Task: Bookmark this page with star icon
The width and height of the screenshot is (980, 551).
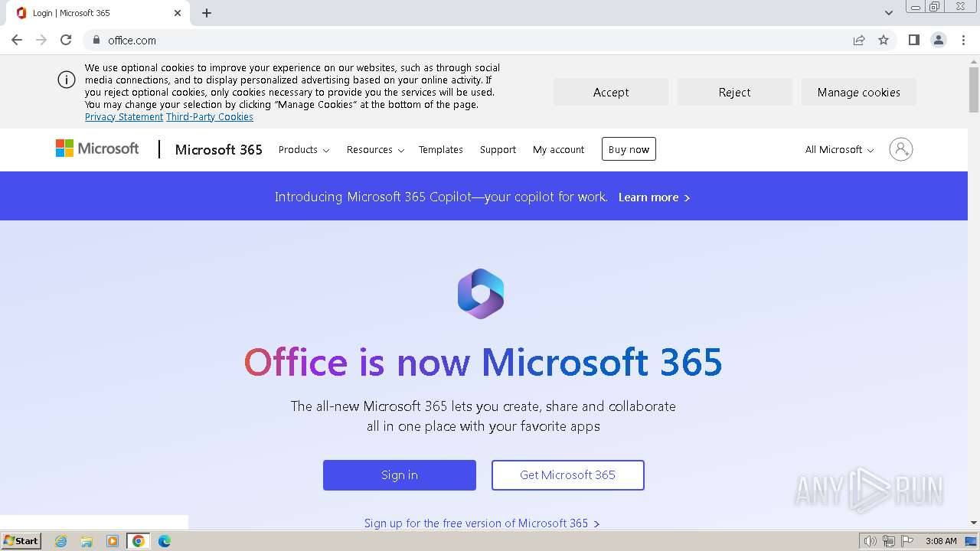Action: tap(884, 40)
